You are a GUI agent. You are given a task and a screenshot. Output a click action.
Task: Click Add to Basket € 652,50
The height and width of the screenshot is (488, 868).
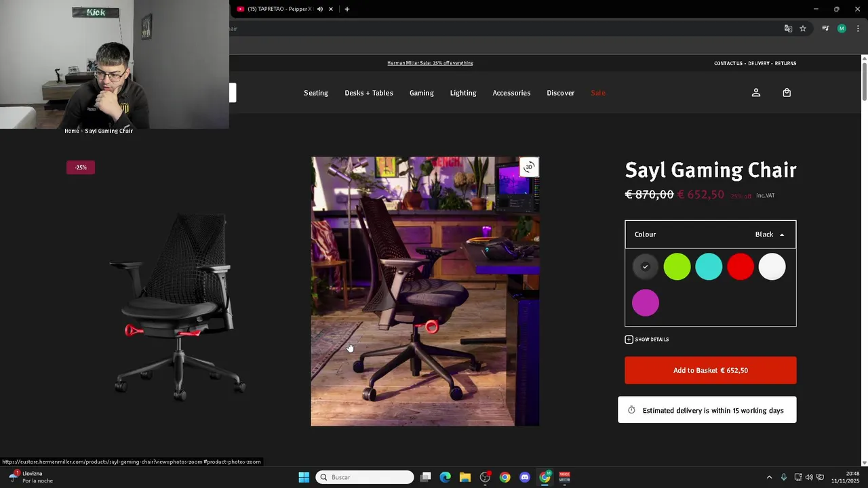tap(710, 370)
